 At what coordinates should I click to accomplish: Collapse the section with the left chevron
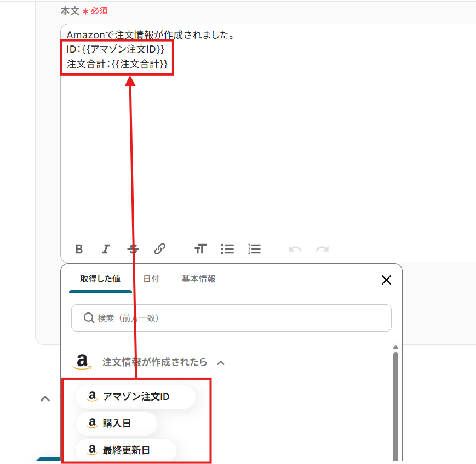point(45,398)
